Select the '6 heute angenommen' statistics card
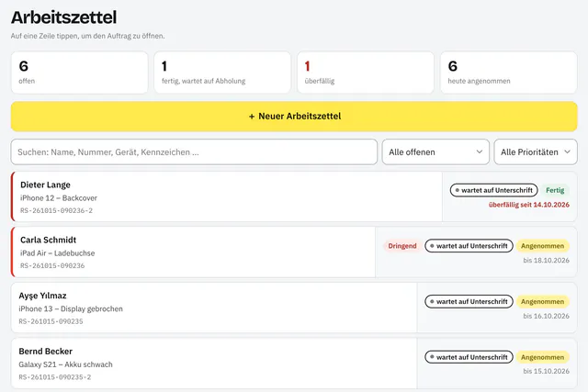The height and width of the screenshot is (392, 588). [508, 73]
